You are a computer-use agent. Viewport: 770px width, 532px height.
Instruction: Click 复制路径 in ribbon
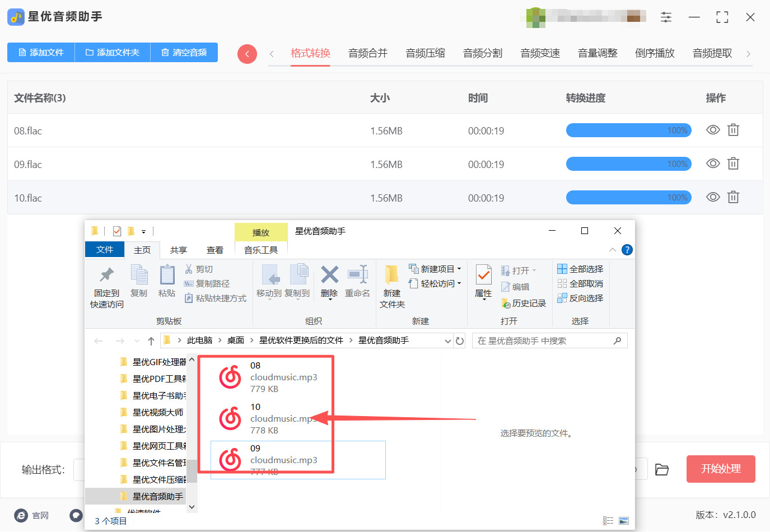(207, 284)
